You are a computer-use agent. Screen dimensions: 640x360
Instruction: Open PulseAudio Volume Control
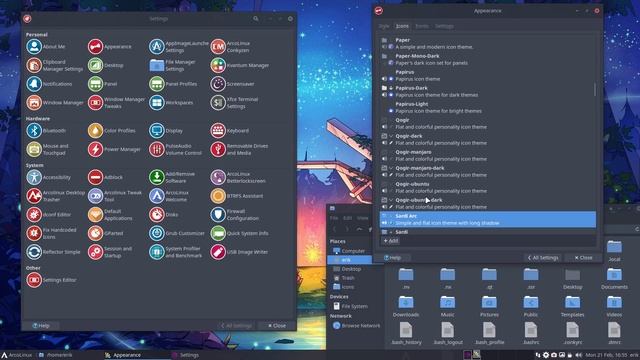[x=176, y=149]
